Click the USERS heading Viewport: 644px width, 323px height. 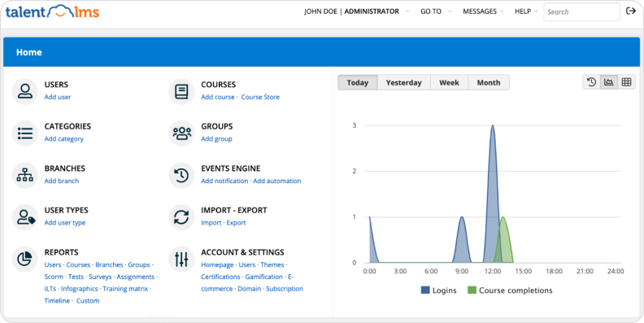pyautogui.click(x=56, y=85)
